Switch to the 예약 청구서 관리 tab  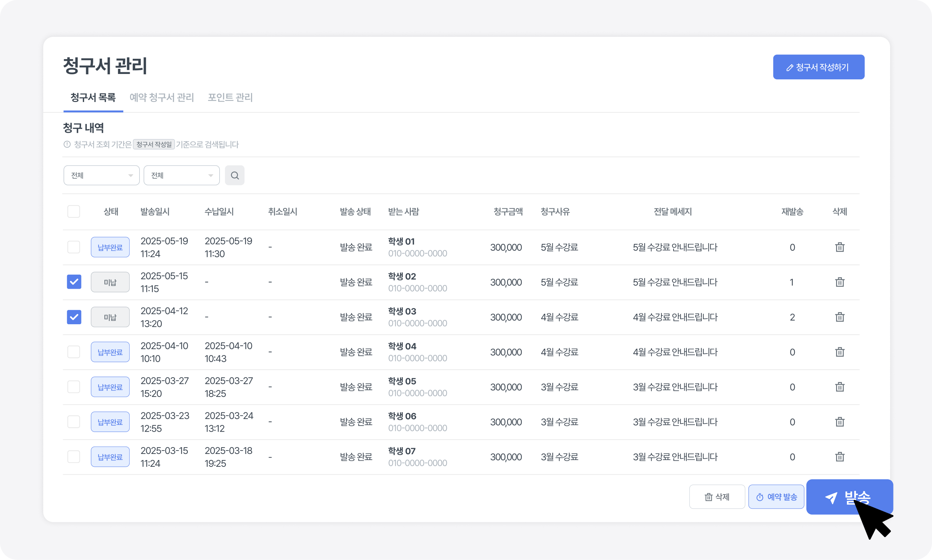161,98
